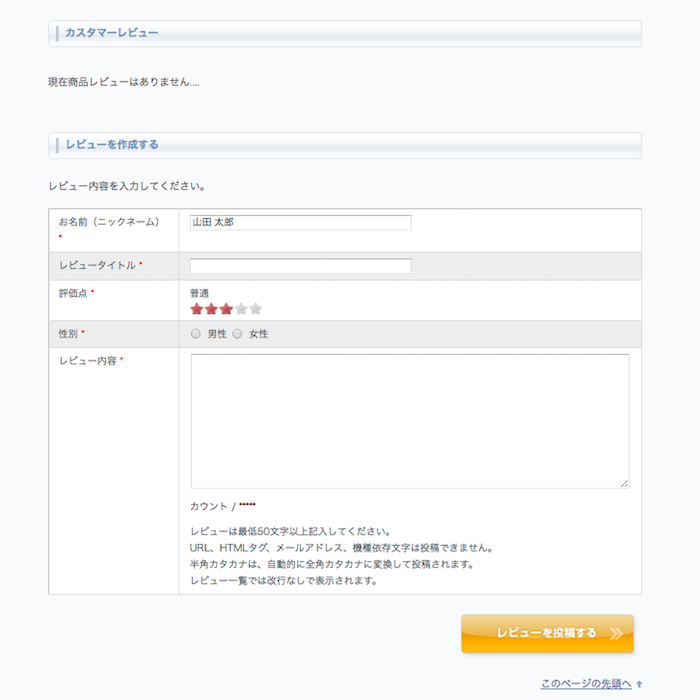The image size is (700, 700).
Task: Set rating to one star
Action: [x=197, y=309]
